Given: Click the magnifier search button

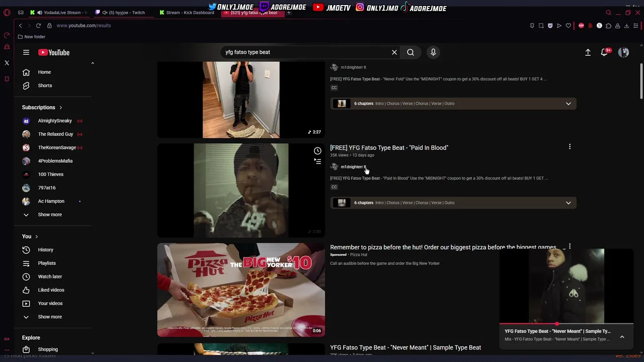Looking at the screenshot, I should click(411, 52).
